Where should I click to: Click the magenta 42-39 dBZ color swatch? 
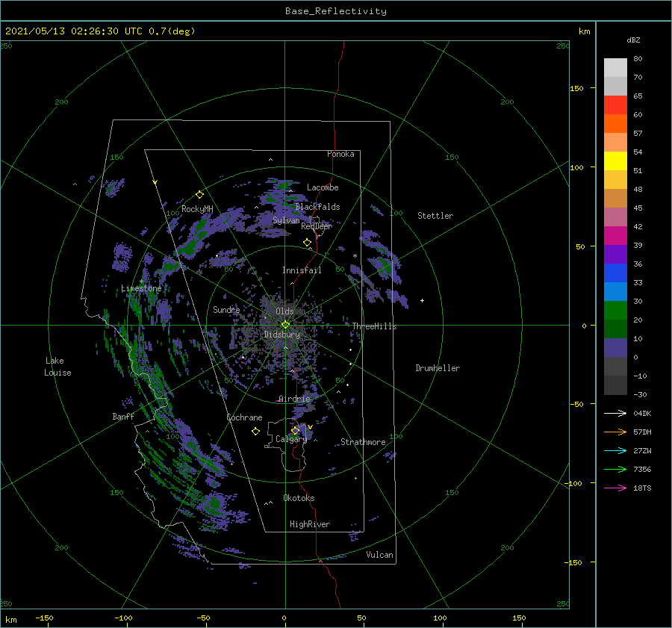tap(615, 236)
